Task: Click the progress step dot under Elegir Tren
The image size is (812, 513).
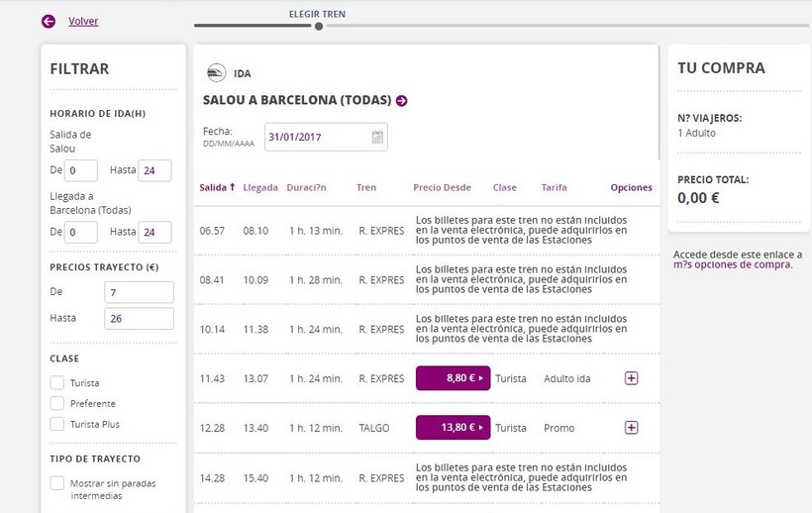Action: (319, 26)
